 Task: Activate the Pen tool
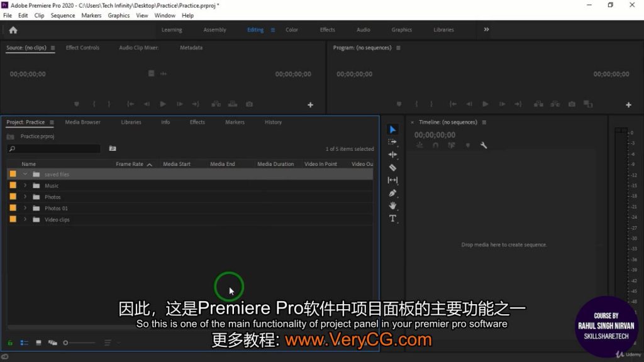[392, 193]
